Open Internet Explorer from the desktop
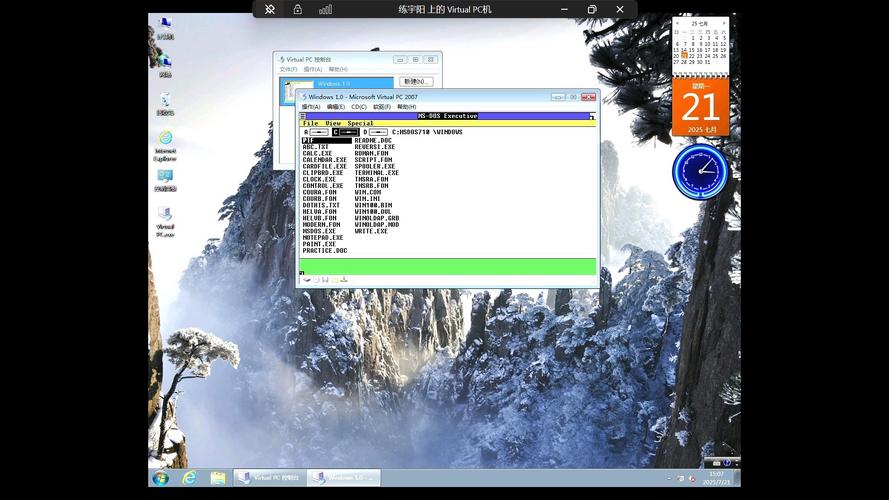889x500 pixels. tap(165, 146)
